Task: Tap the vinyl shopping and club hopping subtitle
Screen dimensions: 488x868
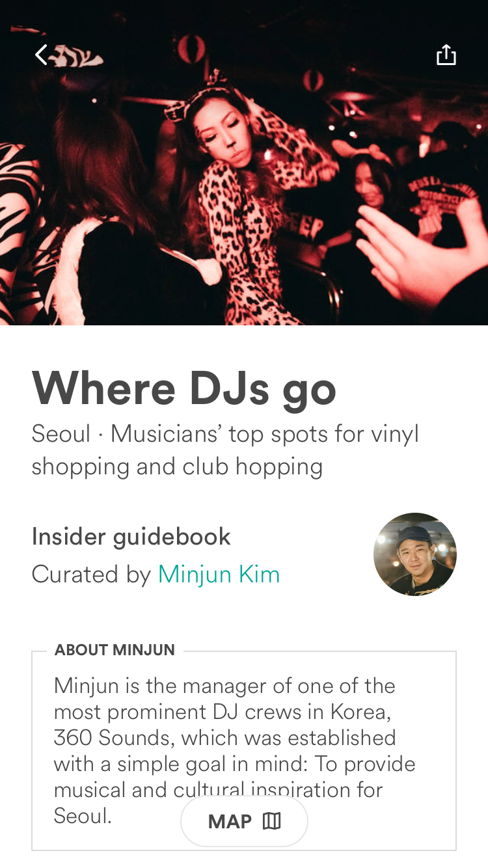Action: point(225,450)
